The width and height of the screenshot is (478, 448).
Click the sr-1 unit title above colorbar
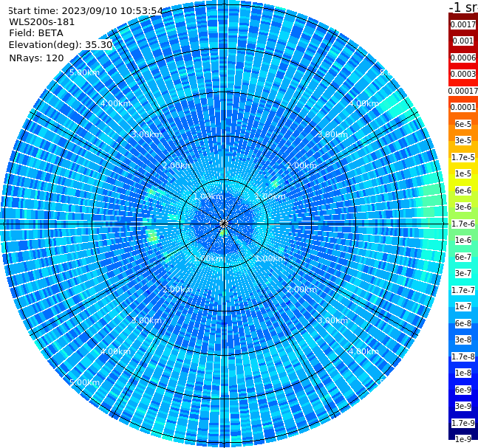click(463, 7)
